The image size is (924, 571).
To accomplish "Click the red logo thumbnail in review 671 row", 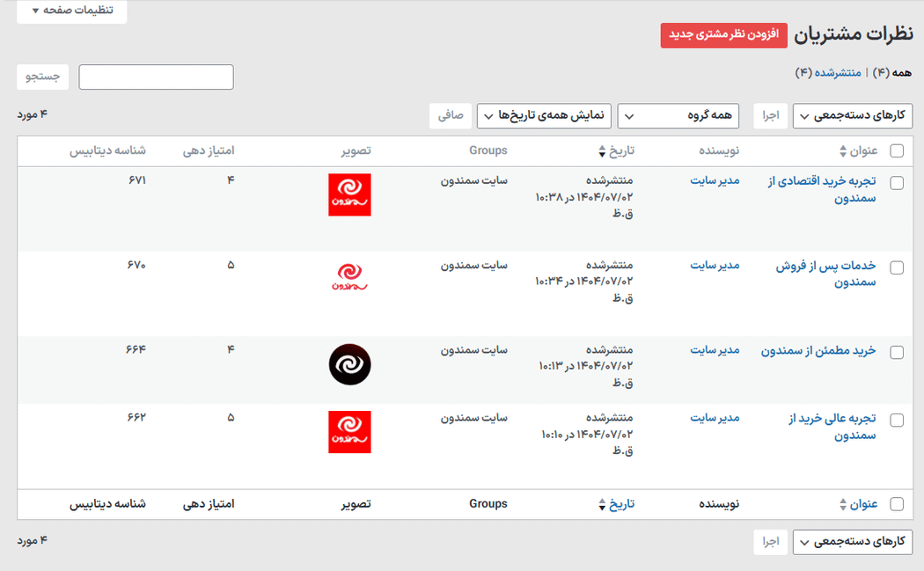I will pyautogui.click(x=349, y=194).
